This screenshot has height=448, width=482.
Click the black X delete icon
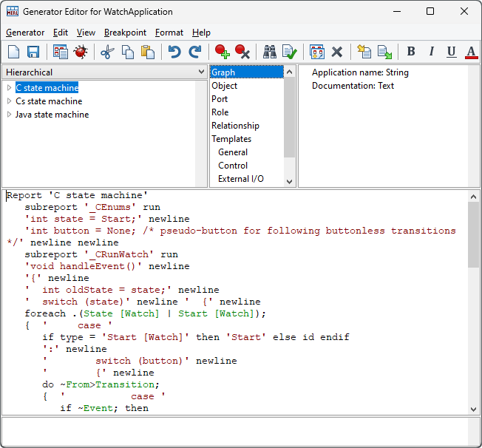[337, 52]
